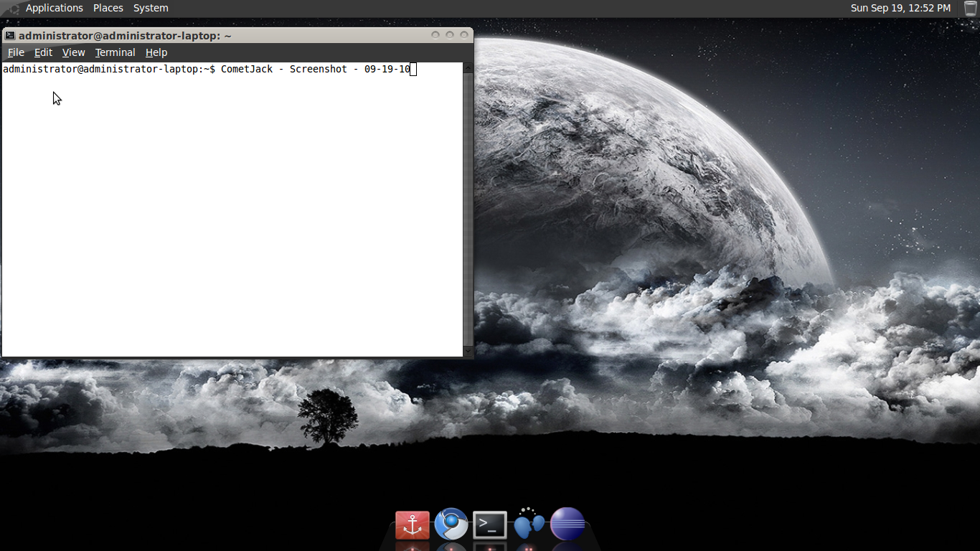Image resolution: width=980 pixels, height=551 pixels.
Task: Open the Applications menu
Action: click(54, 8)
